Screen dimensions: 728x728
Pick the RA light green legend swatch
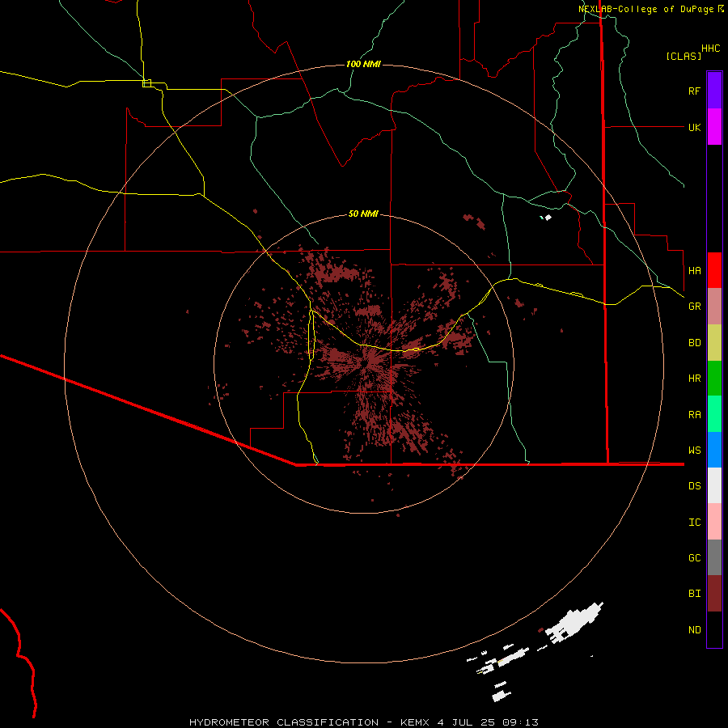(714, 414)
